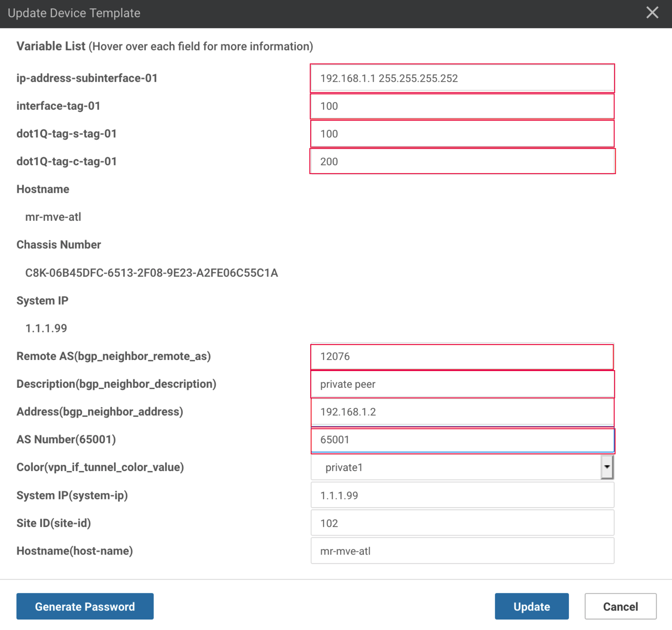Click the interface-tag-01 value field
Screen dimensions: 672x630
coord(462,106)
